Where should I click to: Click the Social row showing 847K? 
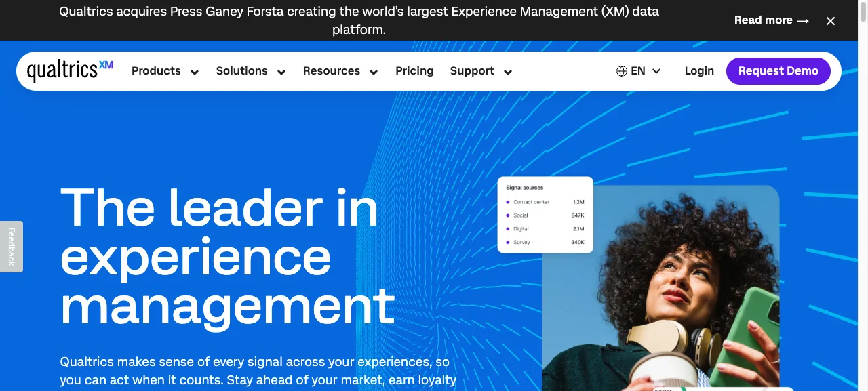[545, 215]
